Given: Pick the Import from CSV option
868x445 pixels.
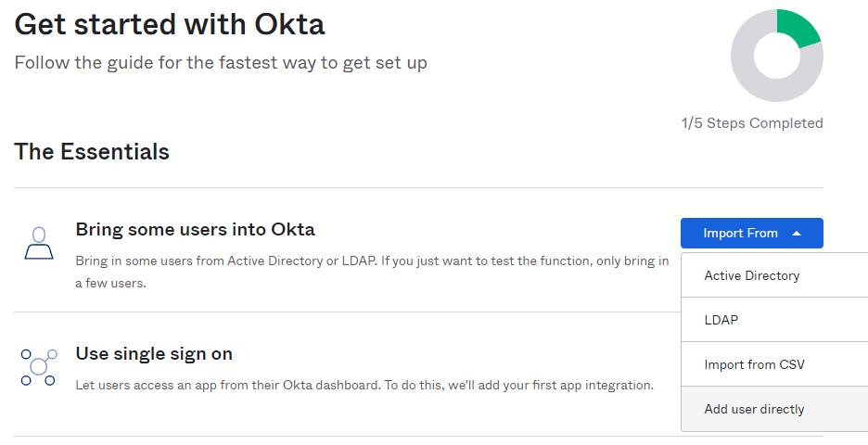Looking at the screenshot, I should (754, 364).
